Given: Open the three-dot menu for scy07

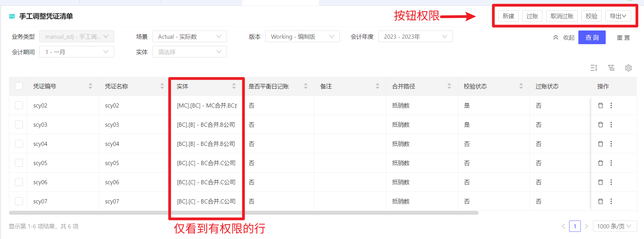Looking at the screenshot, I should click(611, 201).
